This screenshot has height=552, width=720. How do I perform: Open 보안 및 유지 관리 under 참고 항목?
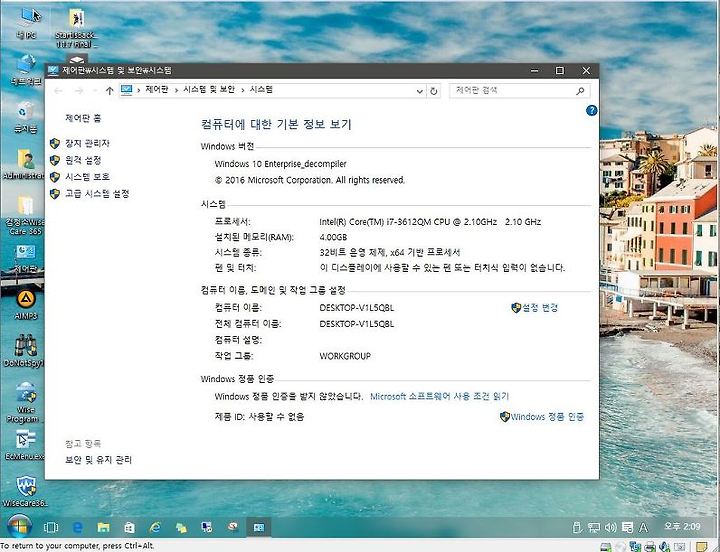(x=98, y=460)
